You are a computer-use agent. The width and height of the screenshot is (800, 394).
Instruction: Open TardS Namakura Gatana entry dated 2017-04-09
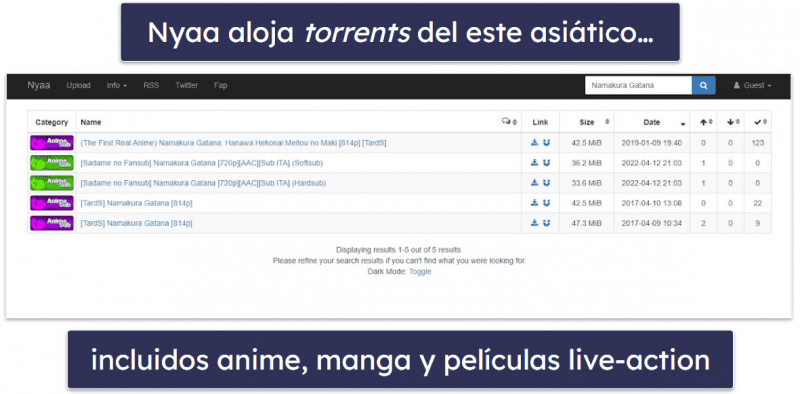click(x=136, y=223)
